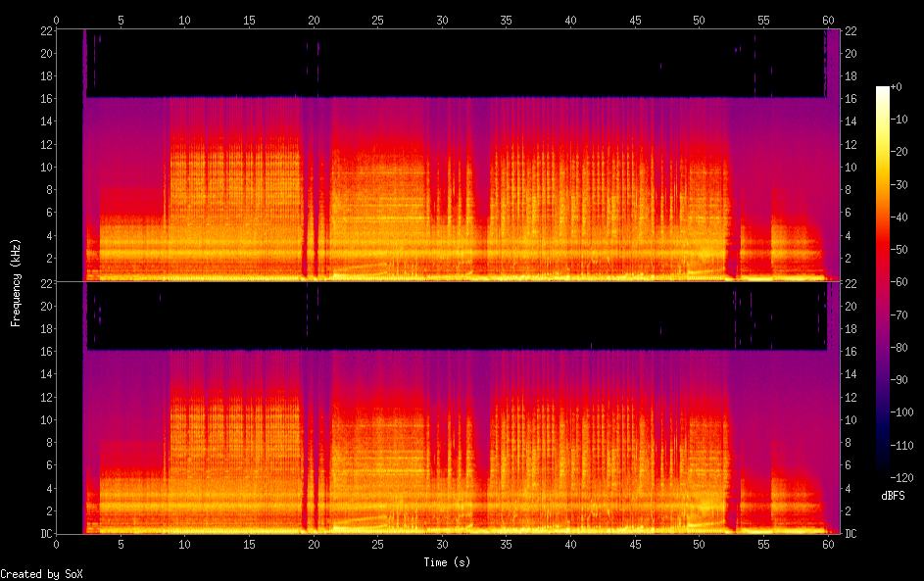
Task: Click the '-90' color scale label
Action: tap(899, 379)
